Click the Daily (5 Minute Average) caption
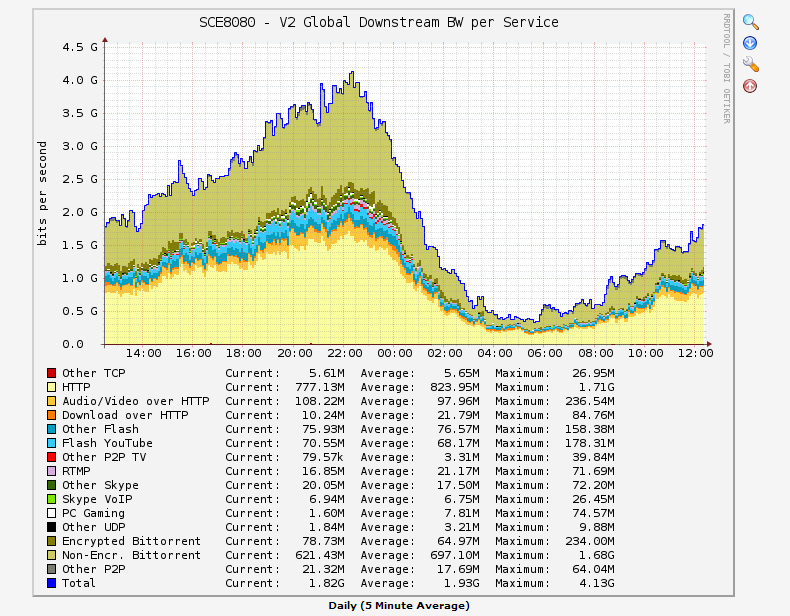Screen dimensions: 790x616 [398, 605]
